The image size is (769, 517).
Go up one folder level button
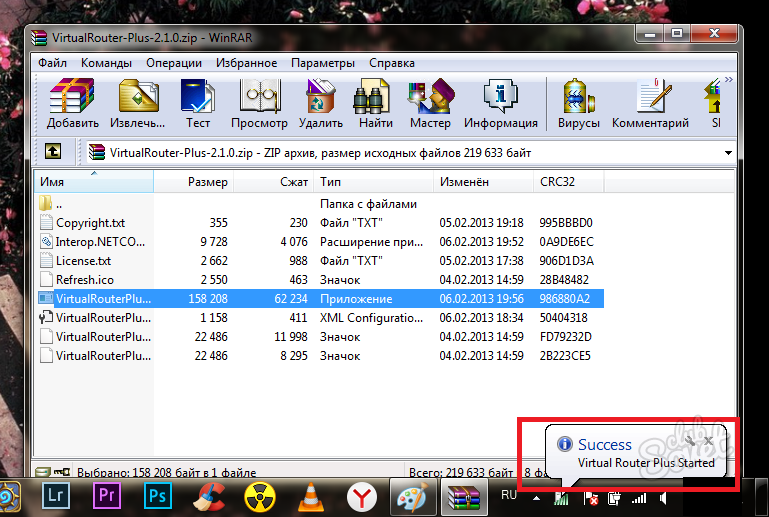(x=53, y=152)
